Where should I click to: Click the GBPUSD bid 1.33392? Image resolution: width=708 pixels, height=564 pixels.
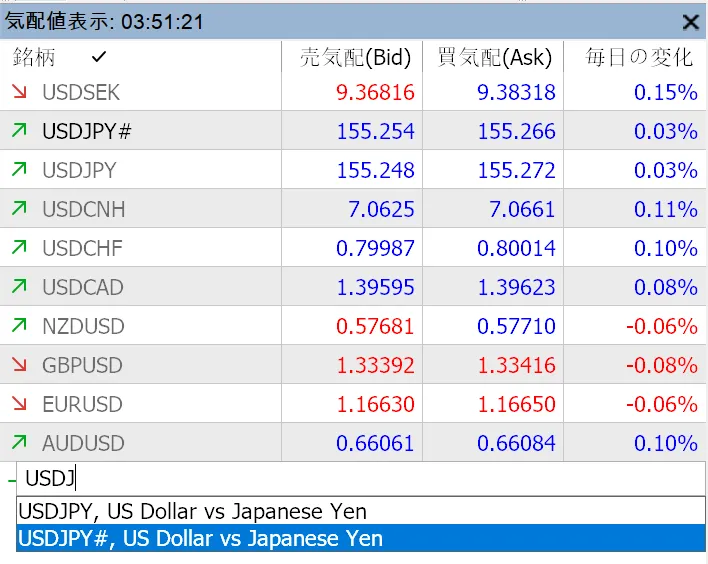click(376, 365)
